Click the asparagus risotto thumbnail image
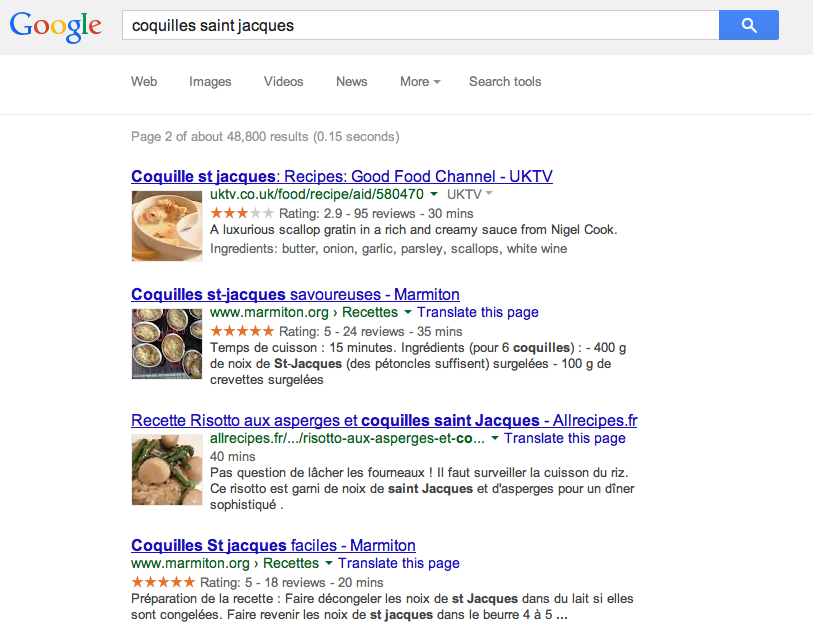The height and width of the screenshot is (635, 813). coord(167,469)
